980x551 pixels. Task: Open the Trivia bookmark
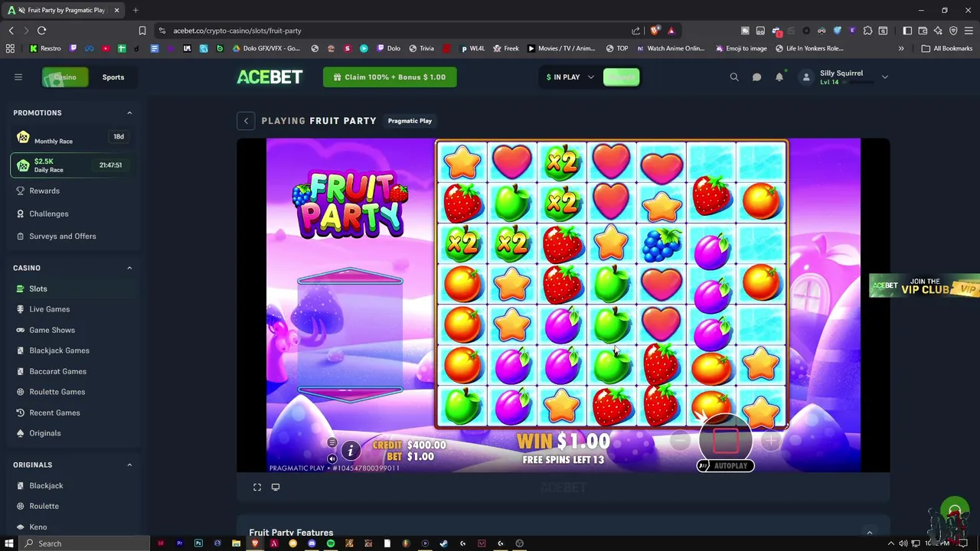pos(421,48)
